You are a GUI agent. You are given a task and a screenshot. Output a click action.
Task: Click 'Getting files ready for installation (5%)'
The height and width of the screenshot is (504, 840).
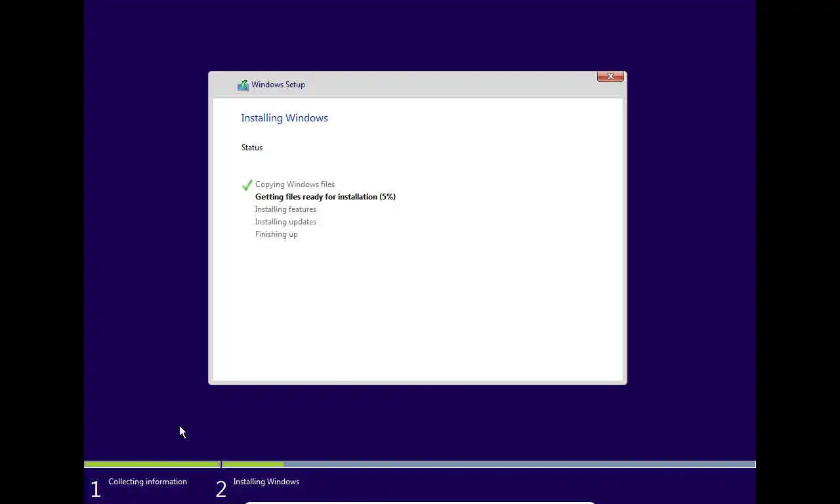[325, 197]
